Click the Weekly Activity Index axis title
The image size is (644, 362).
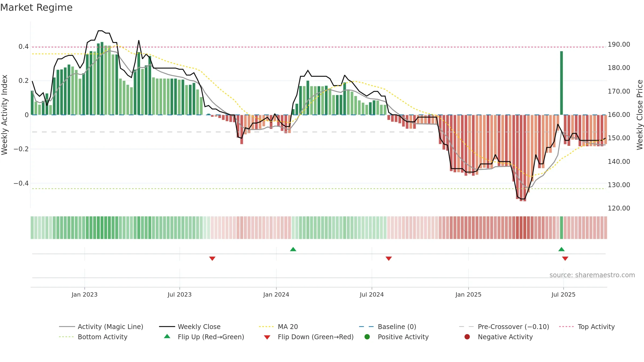(4, 115)
